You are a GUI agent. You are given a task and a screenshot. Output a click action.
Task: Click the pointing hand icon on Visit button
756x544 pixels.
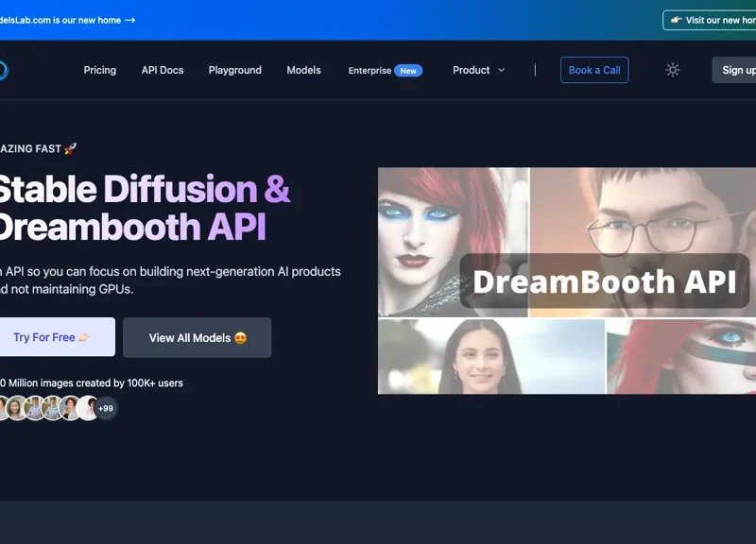tap(676, 20)
